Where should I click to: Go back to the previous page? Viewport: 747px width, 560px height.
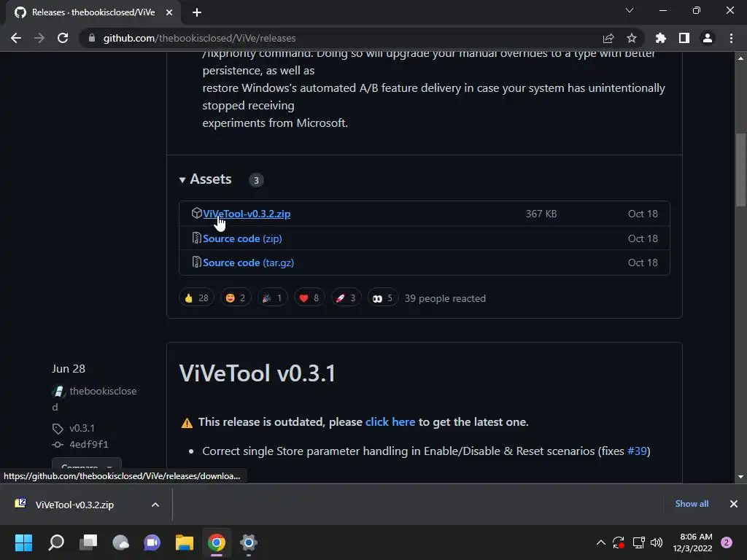pos(16,38)
